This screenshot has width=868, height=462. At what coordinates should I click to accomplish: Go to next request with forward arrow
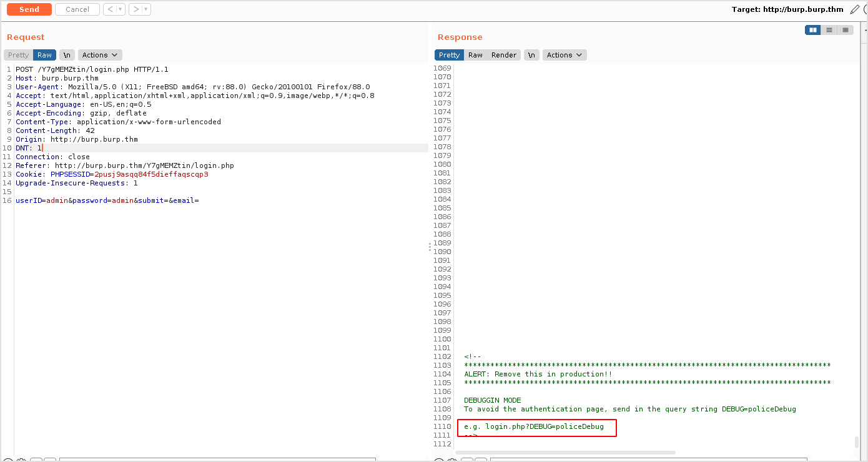[135, 9]
